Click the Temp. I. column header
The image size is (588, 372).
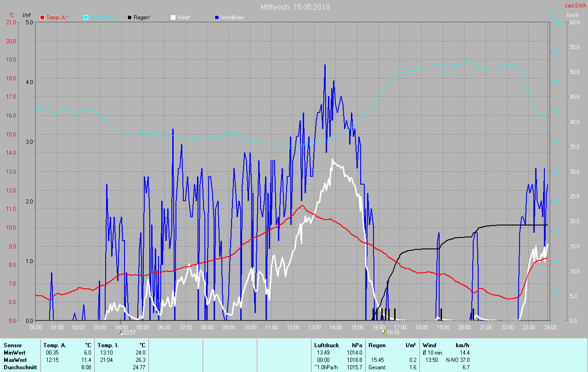coord(108,345)
